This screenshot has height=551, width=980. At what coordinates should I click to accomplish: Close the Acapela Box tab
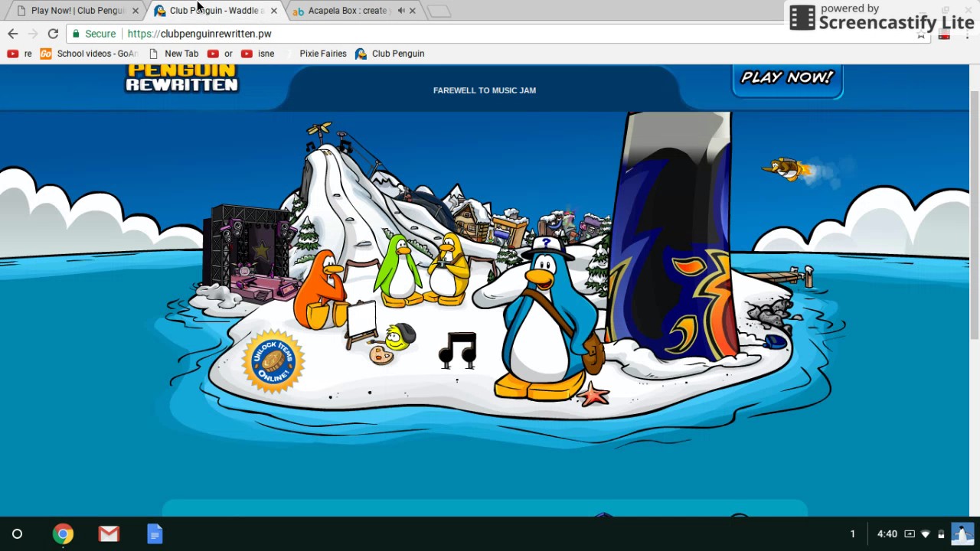[413, 11]
